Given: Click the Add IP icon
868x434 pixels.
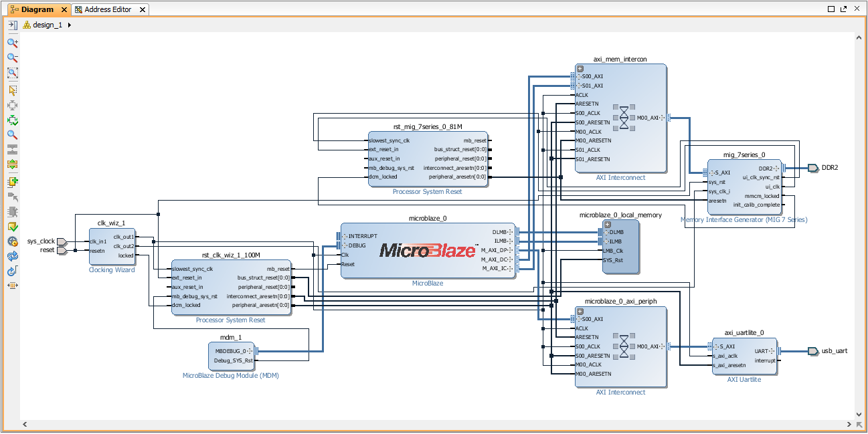Looking at the screenshot, I should coord(12,181).
